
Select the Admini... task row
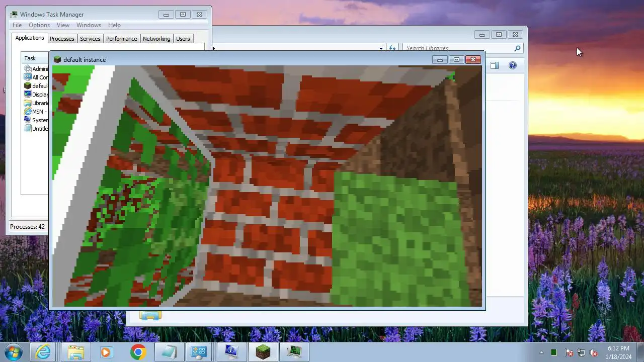(x=36, y=69)
